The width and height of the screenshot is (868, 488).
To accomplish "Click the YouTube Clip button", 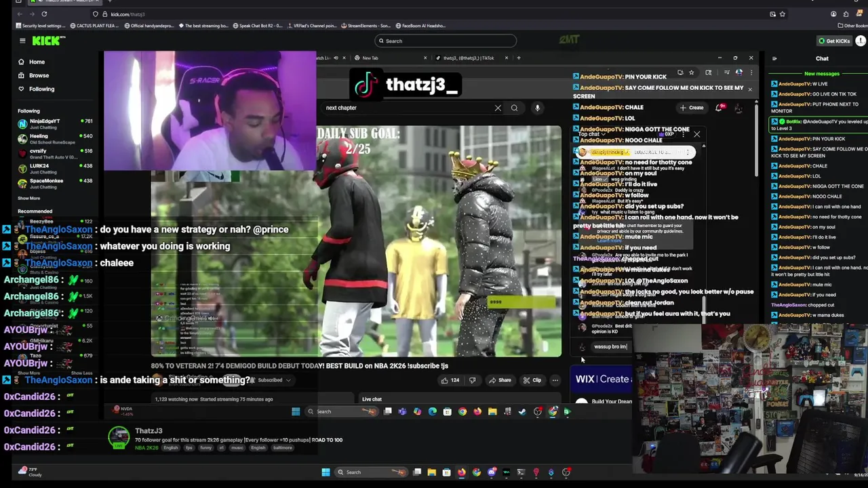I will click(532, 380).
